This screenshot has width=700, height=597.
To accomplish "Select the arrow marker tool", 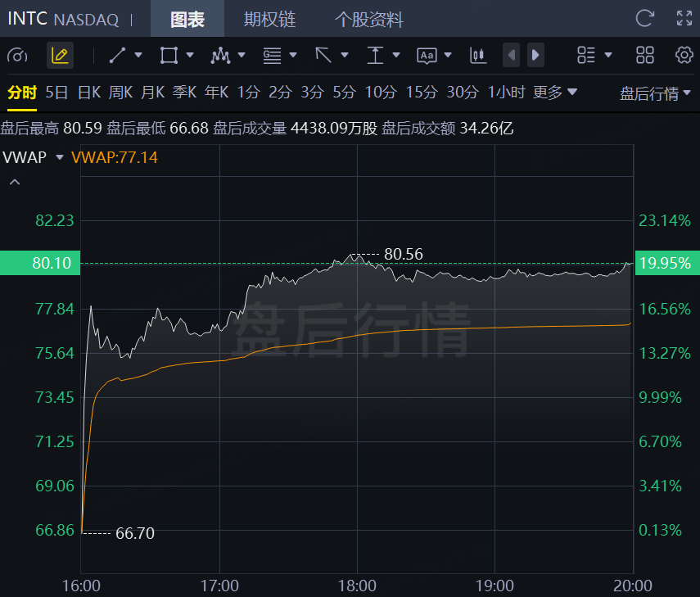I will 323,56.
